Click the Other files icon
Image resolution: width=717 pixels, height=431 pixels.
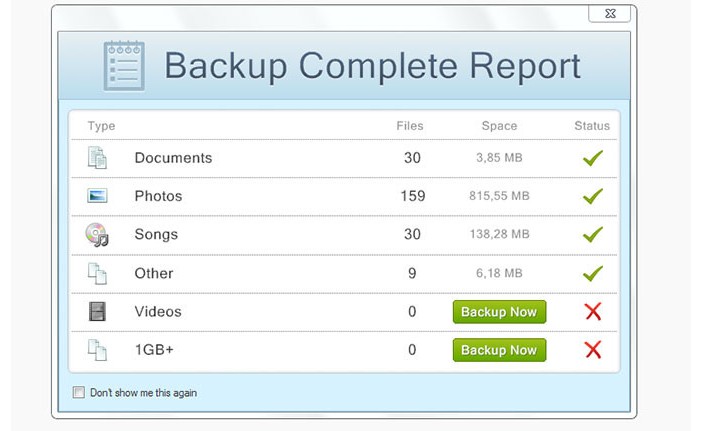pos(97,273)
